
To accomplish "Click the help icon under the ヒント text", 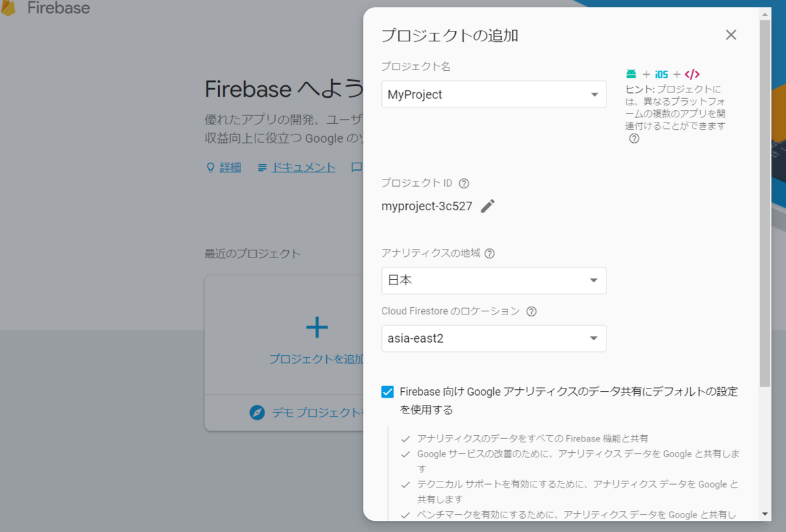I will [x=634, y=139].
